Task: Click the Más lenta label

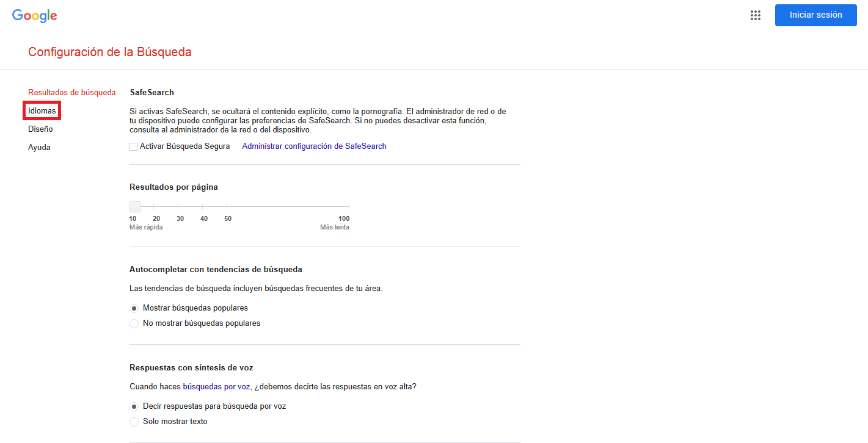Action: [335, 227]
